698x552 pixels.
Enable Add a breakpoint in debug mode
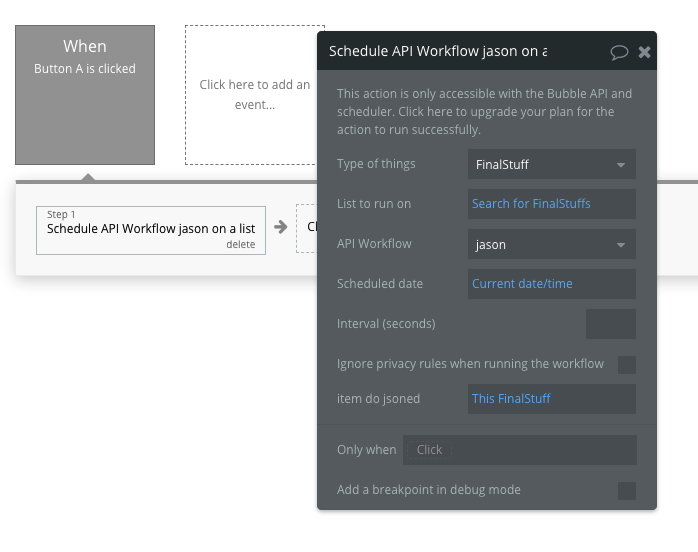click(x=627, y=491)
